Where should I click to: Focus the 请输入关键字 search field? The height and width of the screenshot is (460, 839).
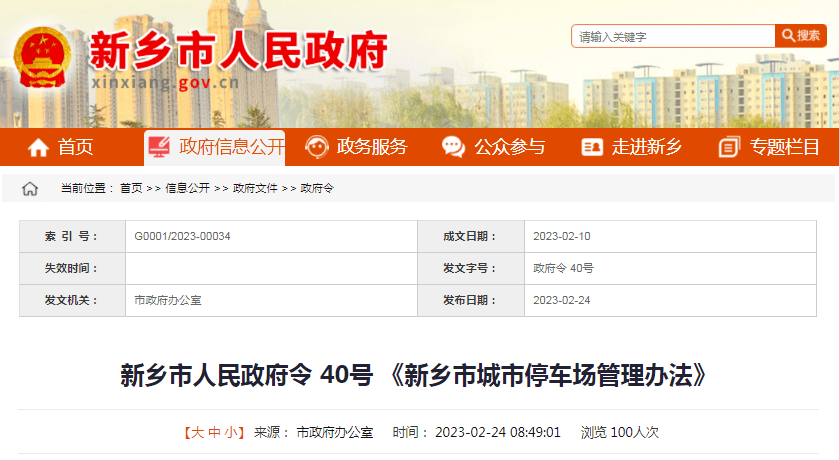674,36
